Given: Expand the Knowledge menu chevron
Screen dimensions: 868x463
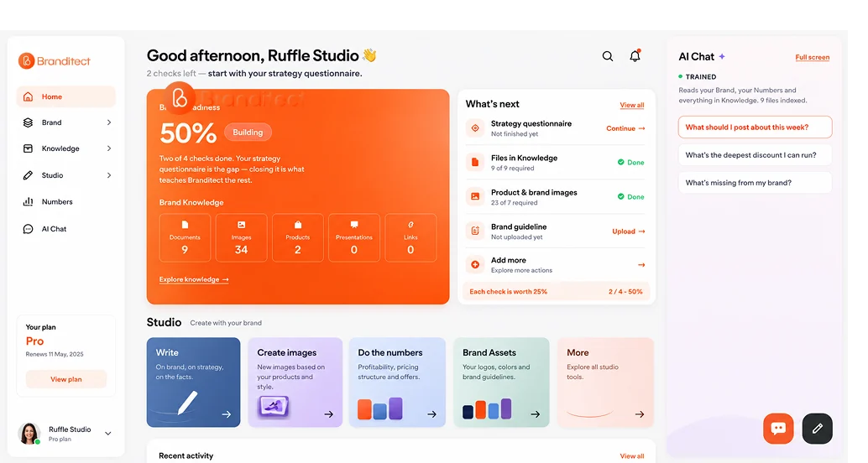Looking at the screenshot, I should [109, 148].
